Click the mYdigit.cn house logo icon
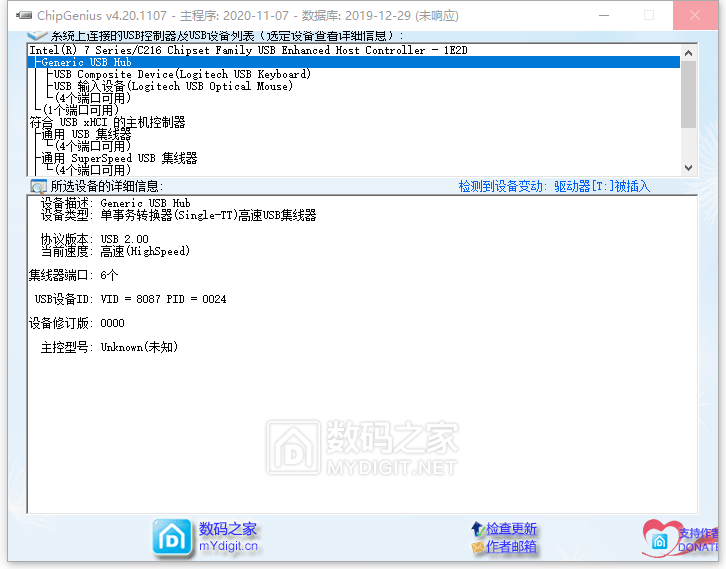This screenshot has width=726, height=569. tap(172, 538)
